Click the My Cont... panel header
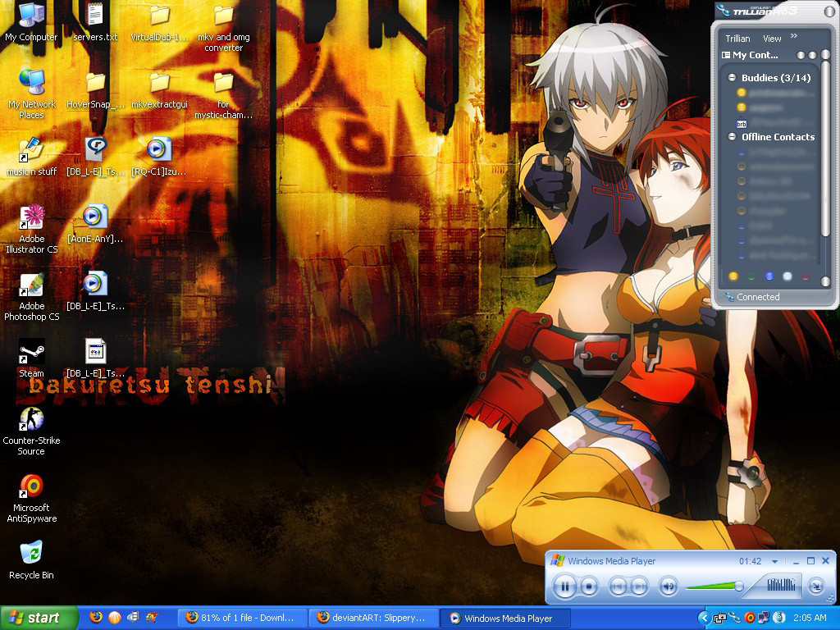The height and width of the screenshot is (630, 840). tap(755, 55)
